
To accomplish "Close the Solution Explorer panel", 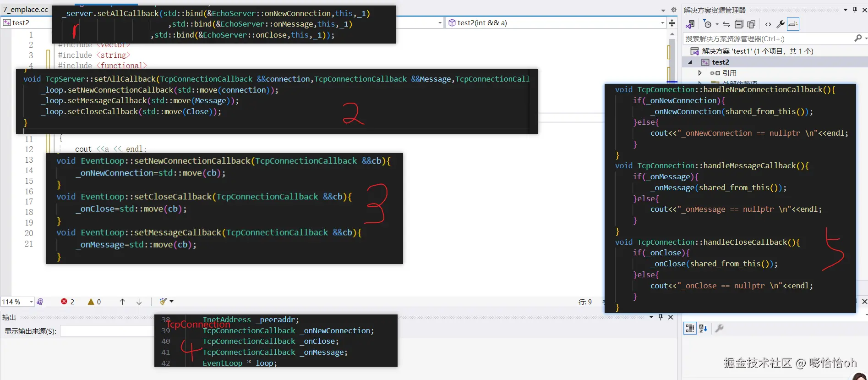I will pyautogui.click(x=864, y=10).
